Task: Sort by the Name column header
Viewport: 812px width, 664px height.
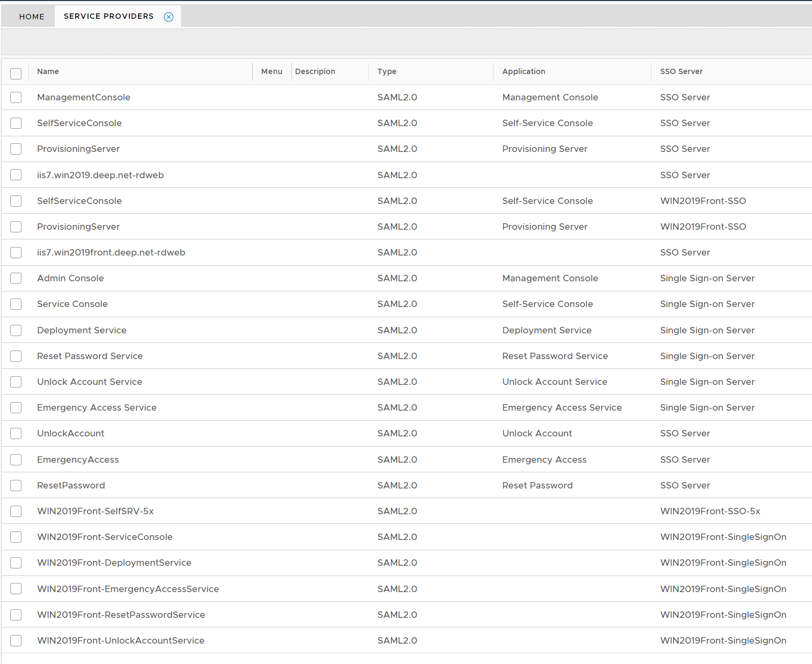Action: (48, 71)
